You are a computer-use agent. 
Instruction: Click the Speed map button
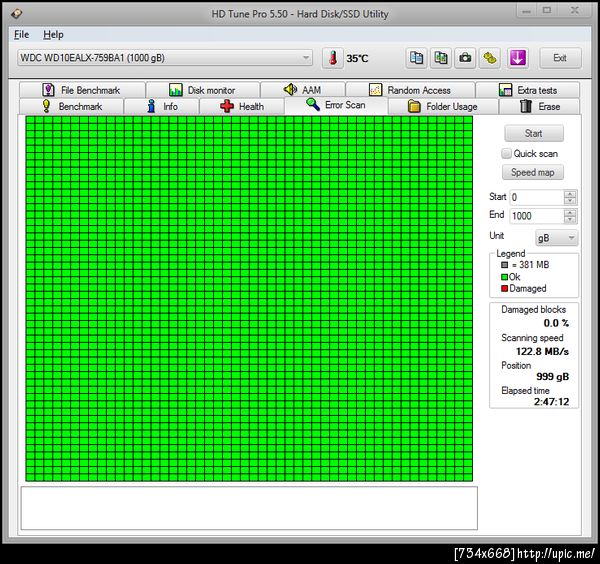tap(533, 173)
